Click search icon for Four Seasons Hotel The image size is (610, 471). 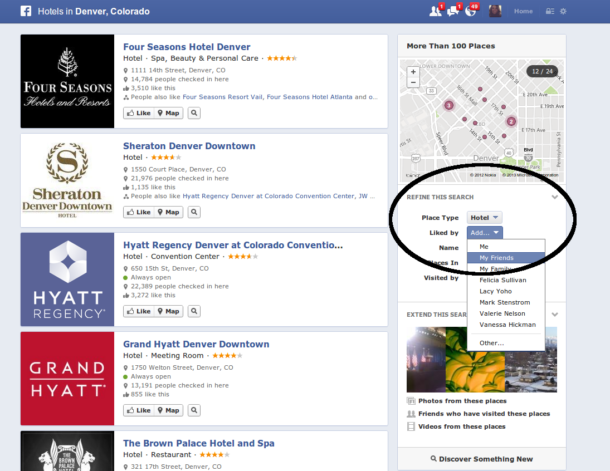(194, 114)
